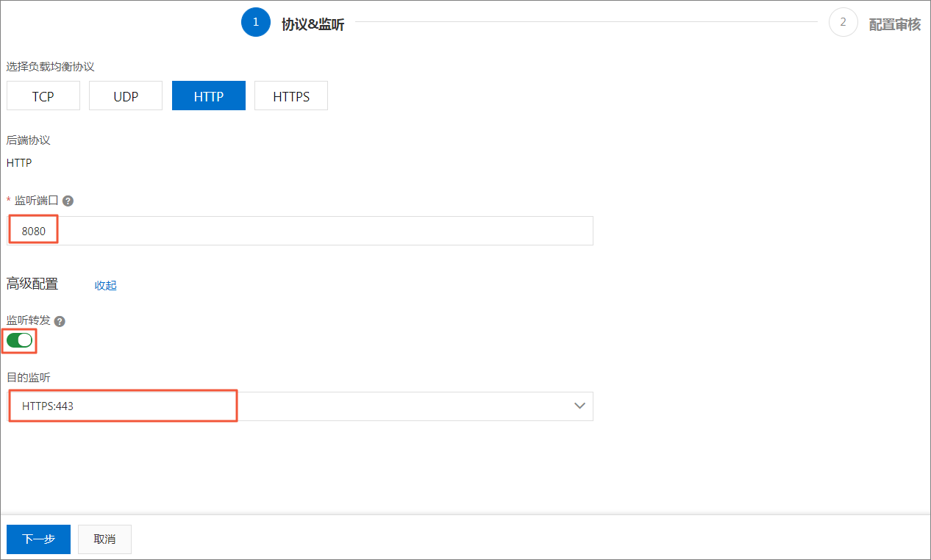
Task: Click the 目的监听 label
Action: pyautogui.click(x=29, y=378)
